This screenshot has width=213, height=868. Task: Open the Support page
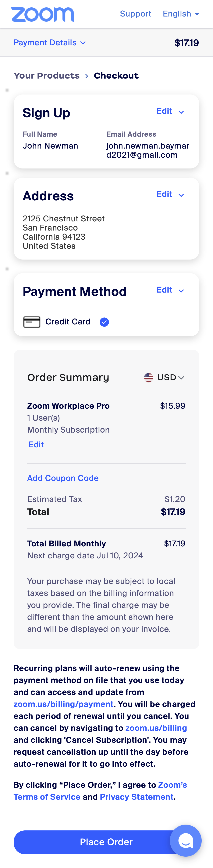[136, 14]
